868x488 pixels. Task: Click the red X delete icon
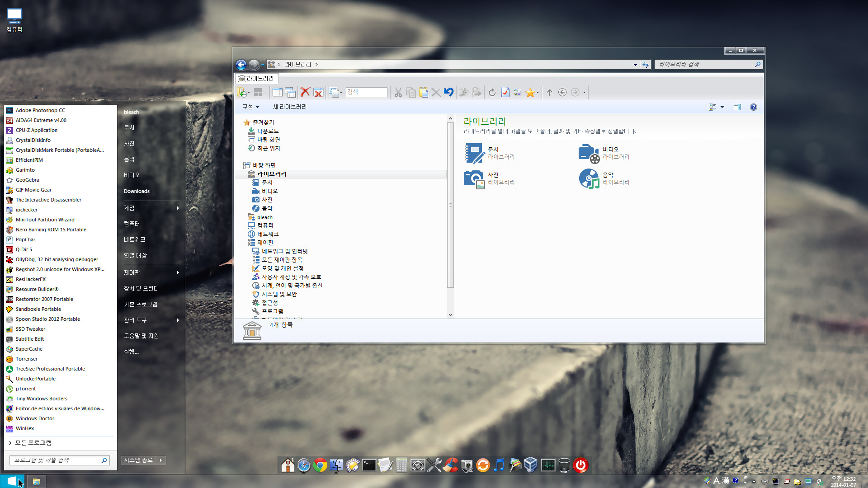[x=305, y=92]
